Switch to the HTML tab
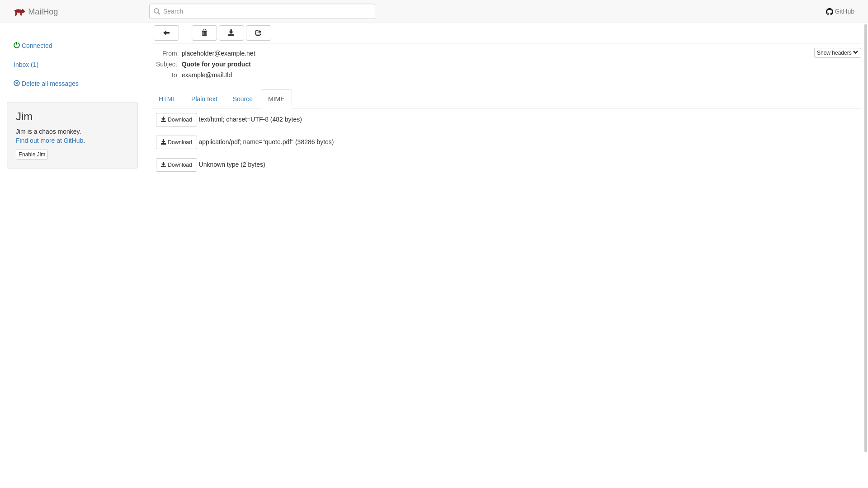868x488 pixels. (x=167, y=99)
